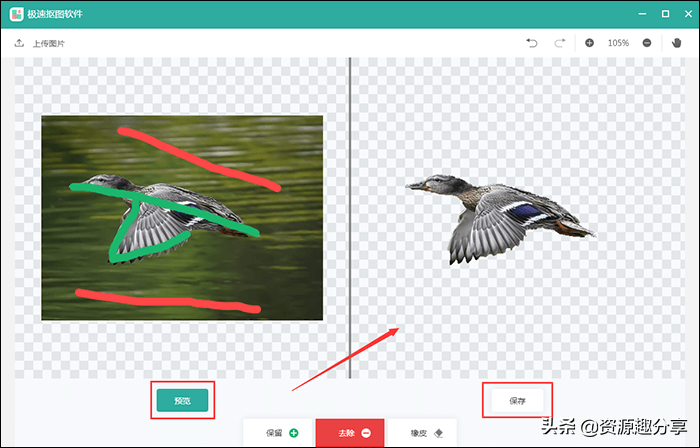This screenshot has width=700, height=448.
Task: Click the 保存 save button
Action: tap(517, 401)
